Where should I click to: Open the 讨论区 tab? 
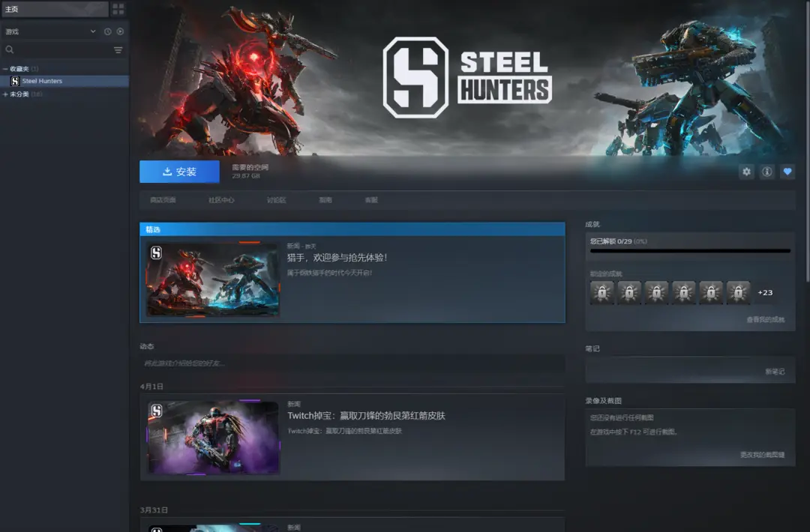pyautogui.click(x=276, y=200)
